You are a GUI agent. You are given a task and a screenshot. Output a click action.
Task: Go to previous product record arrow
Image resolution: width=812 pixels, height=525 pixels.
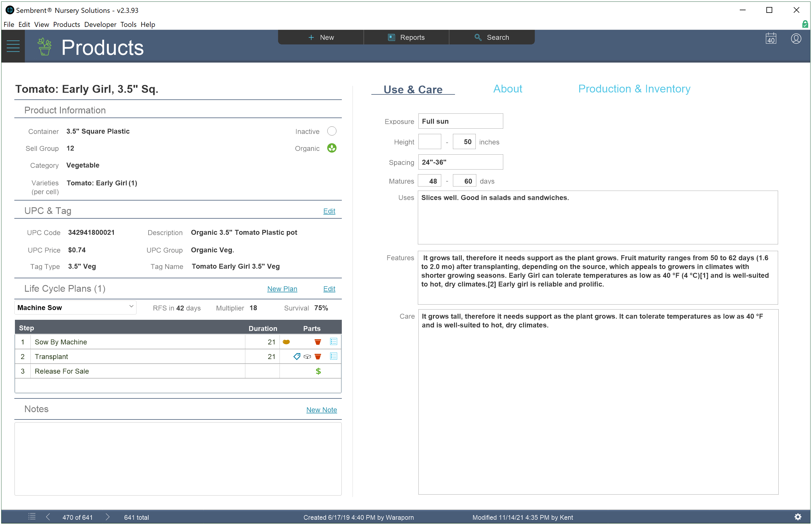48,517
